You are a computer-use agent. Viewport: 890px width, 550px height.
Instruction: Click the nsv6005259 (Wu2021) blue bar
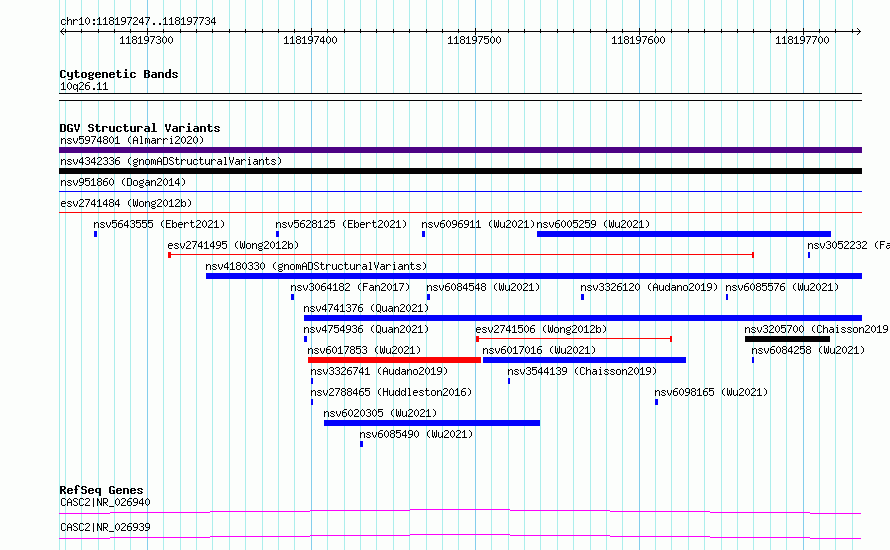(684, 234)
